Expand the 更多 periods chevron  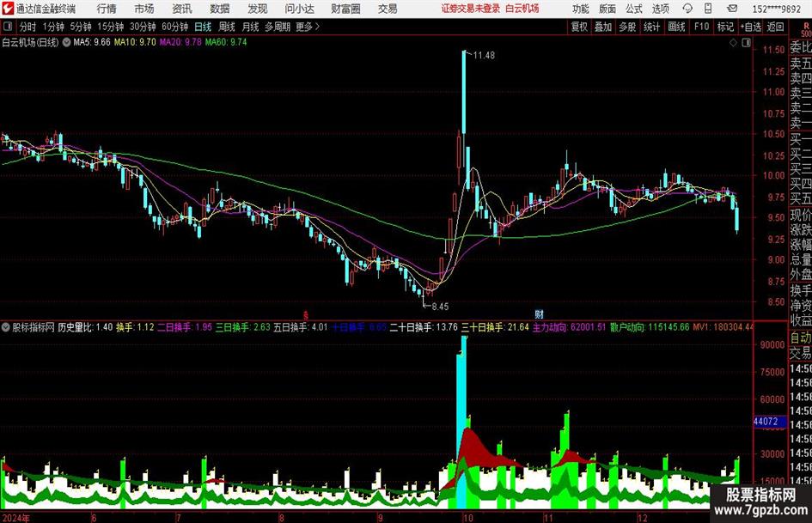tap(317, 27)
